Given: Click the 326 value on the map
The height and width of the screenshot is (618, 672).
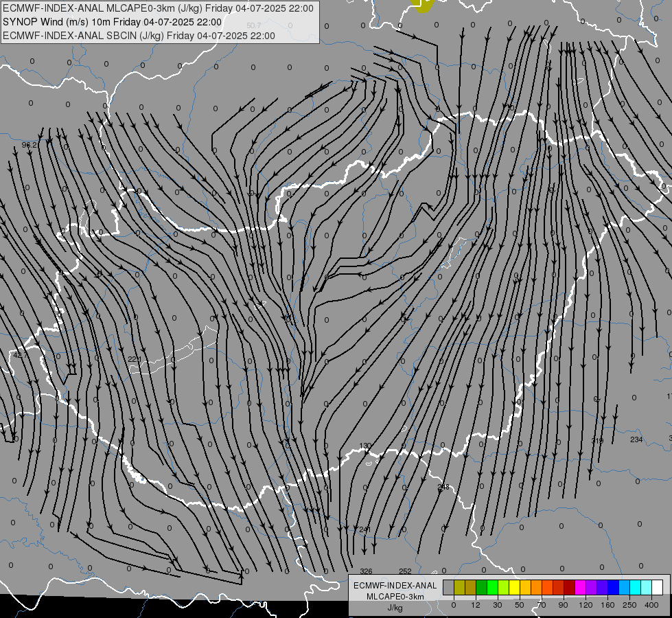Looking at the screenshot, I should (366, 571).
